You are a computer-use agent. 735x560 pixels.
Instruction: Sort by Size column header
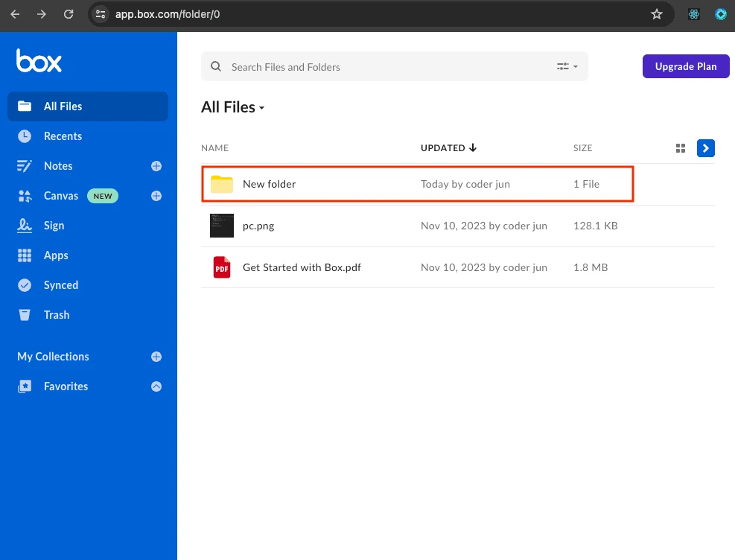[582, 148]
